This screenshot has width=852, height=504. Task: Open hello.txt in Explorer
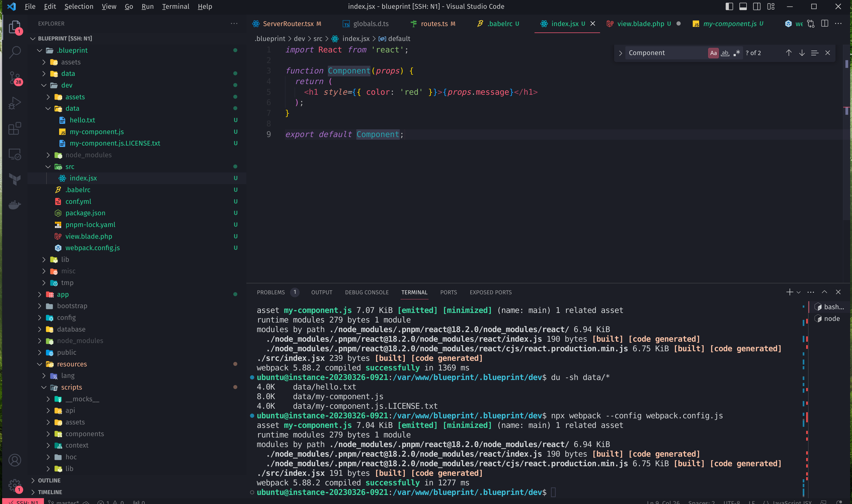click(82, 120)
